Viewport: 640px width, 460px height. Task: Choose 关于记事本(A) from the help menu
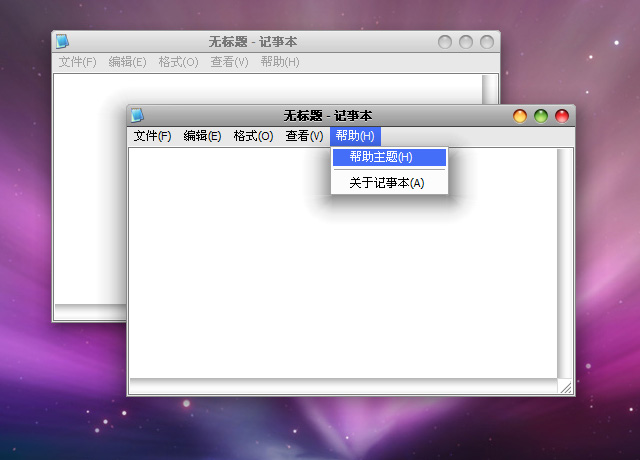pyautogui.click(x=389, y=183)
